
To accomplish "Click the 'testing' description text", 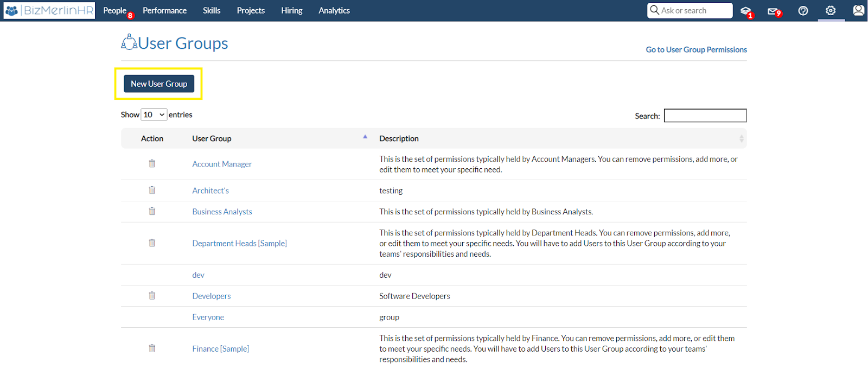I will pos(391,190).
